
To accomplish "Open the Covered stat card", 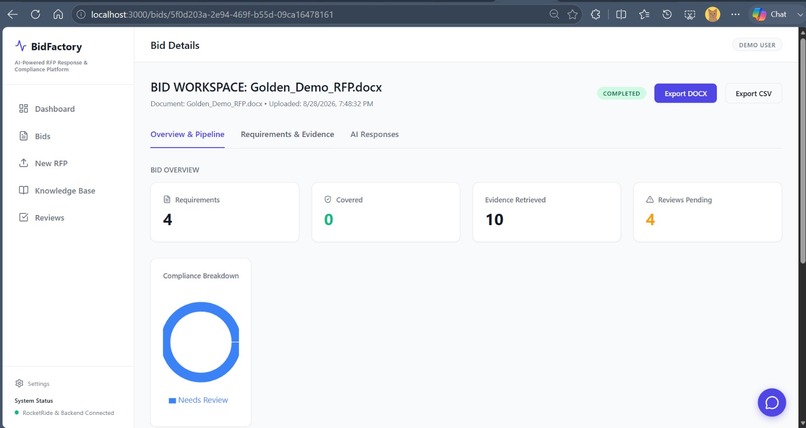I will pos(386,212).
